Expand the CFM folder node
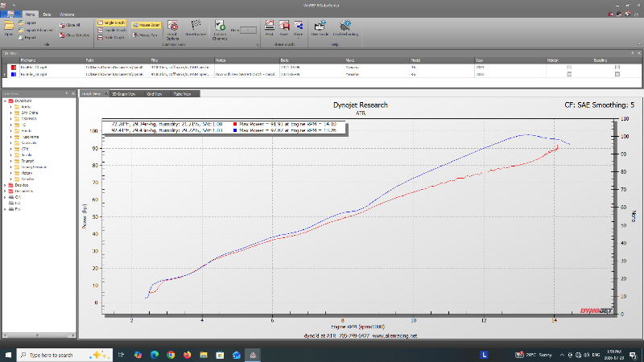The image size is (644, 362). [11, 149]
